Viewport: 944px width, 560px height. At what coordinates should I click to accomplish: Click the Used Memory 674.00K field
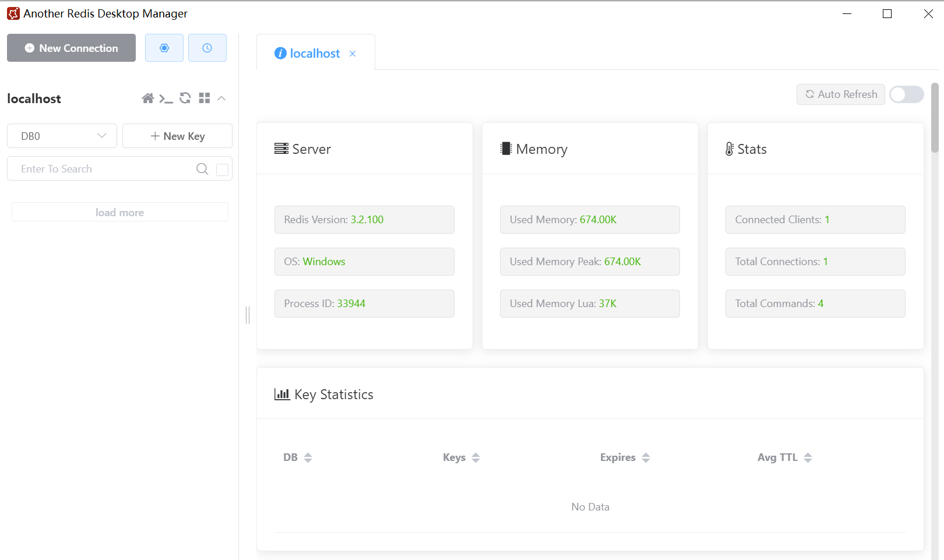(x=590, y=220)
